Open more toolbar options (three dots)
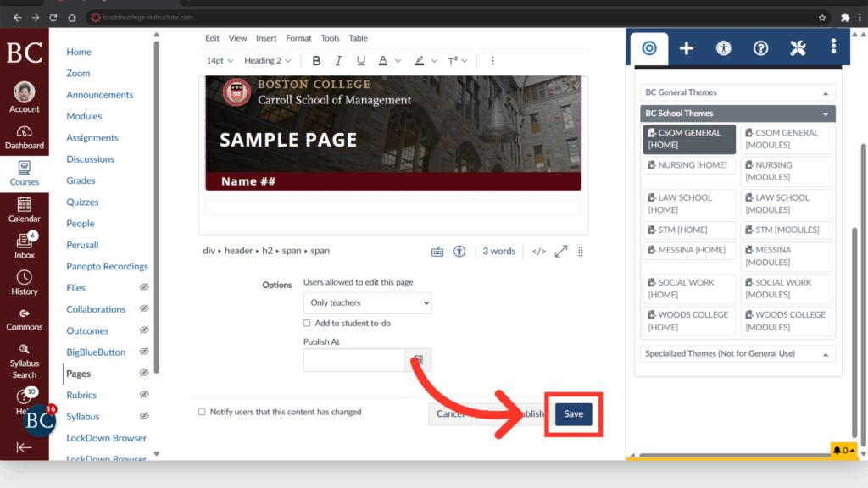 tap(492, 61)
